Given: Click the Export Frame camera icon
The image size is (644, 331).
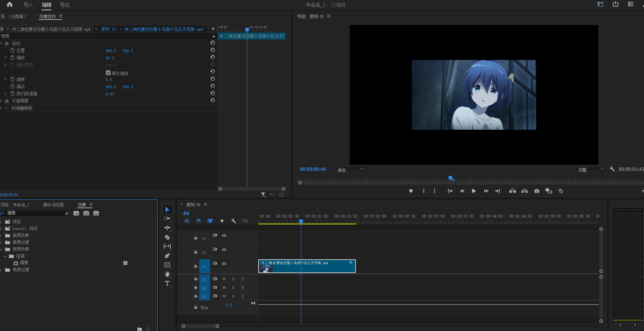Looking at the screenshot, I should tap(537, 191).
